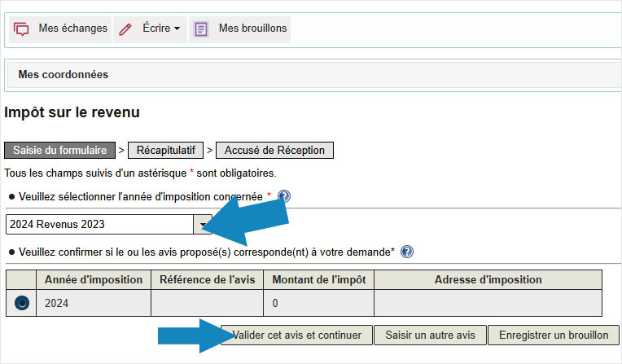Click the Mes brouillons document icon

(x=201, y=29)
